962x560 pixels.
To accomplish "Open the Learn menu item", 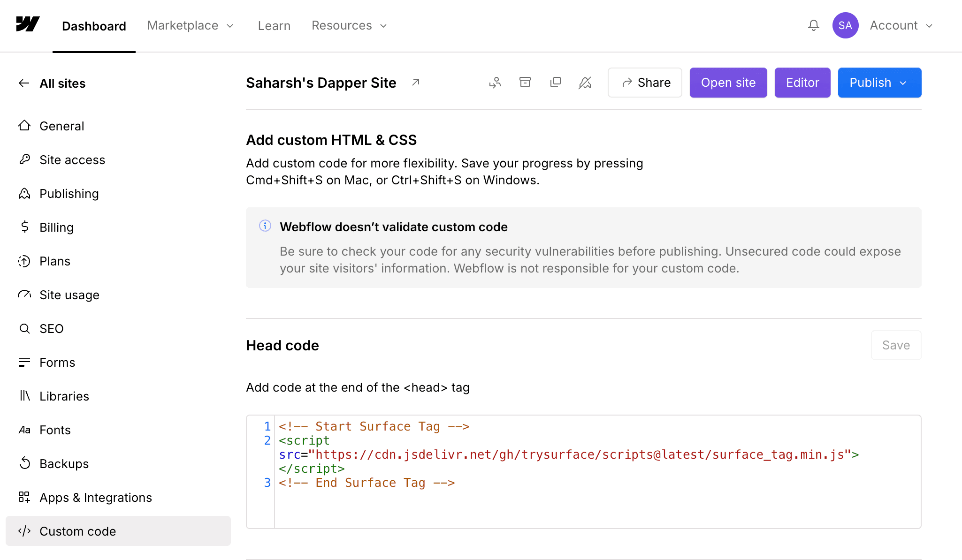I will (x=274, y=26).
